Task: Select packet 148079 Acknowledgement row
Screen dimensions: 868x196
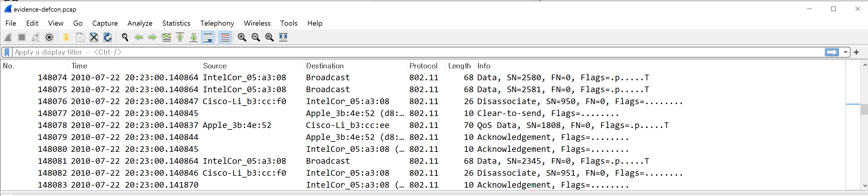Action: [x=423, y=138]
